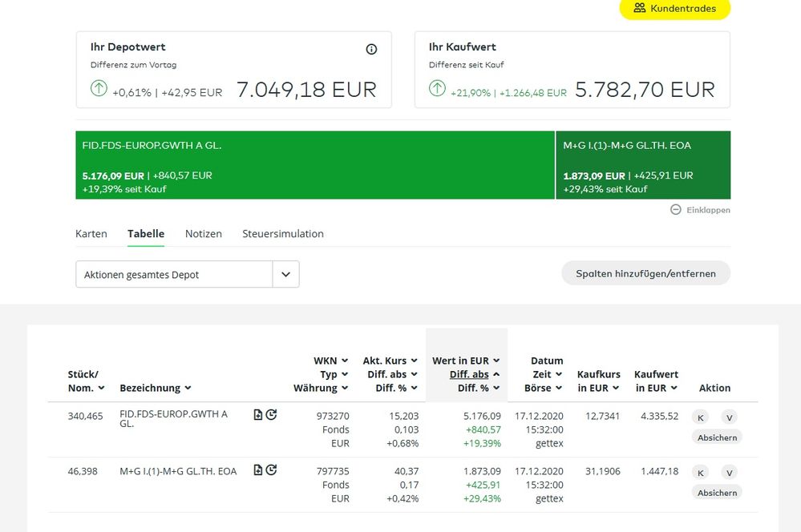Click the Kundentrades button
Image resolution: width=801 pixels, height=532 pixels.
(674, 8)
